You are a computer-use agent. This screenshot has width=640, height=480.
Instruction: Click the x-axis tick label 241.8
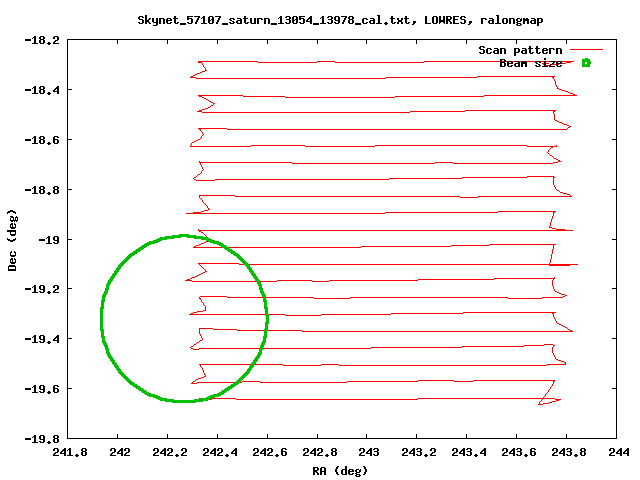point(70,452)
